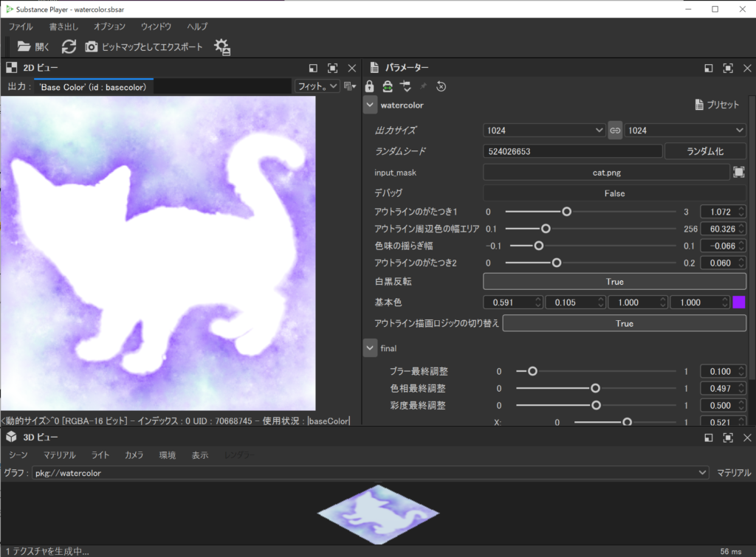Click the chain link icon between the output sizes
This screenshot has width=756, height=557.
pyautogui.click(x=615, y=130)
